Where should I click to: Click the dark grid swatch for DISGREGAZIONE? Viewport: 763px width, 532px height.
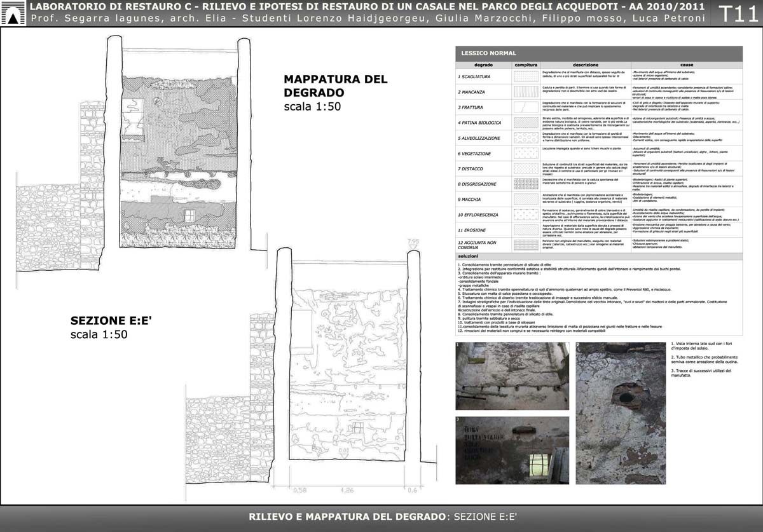526,184
